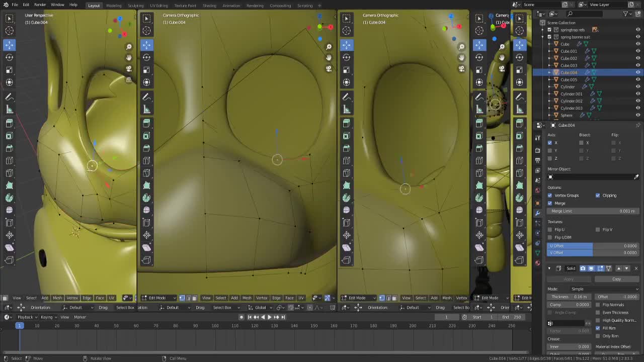
Task: Choose Rotate tool in left viewport toolbar
Action: tap(9, 57)
